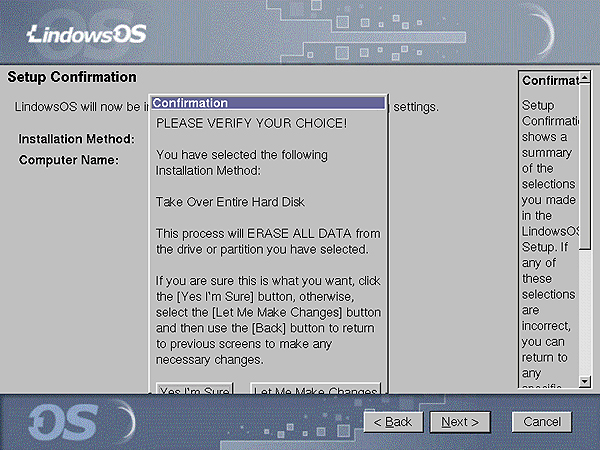Click the help panel scrollbar thumb
Image resolution: width=600 pixels, height=450 pixels.
point(585,166)
